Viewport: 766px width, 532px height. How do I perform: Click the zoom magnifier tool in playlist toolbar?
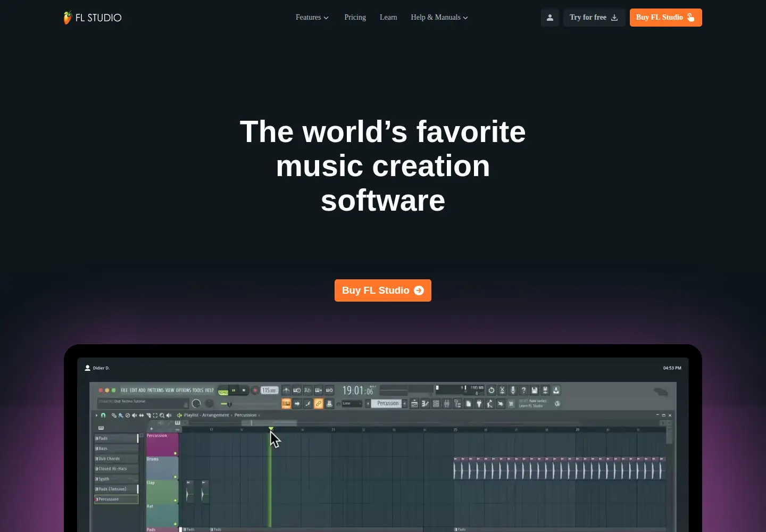click(162, 415)
